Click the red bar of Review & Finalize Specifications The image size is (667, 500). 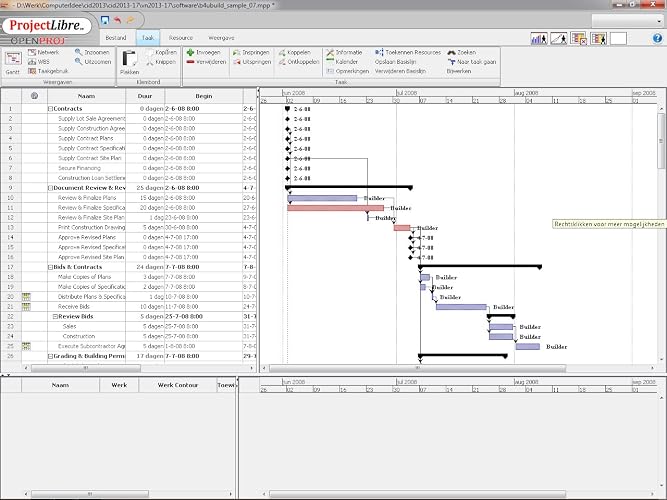tap(336, 208)
